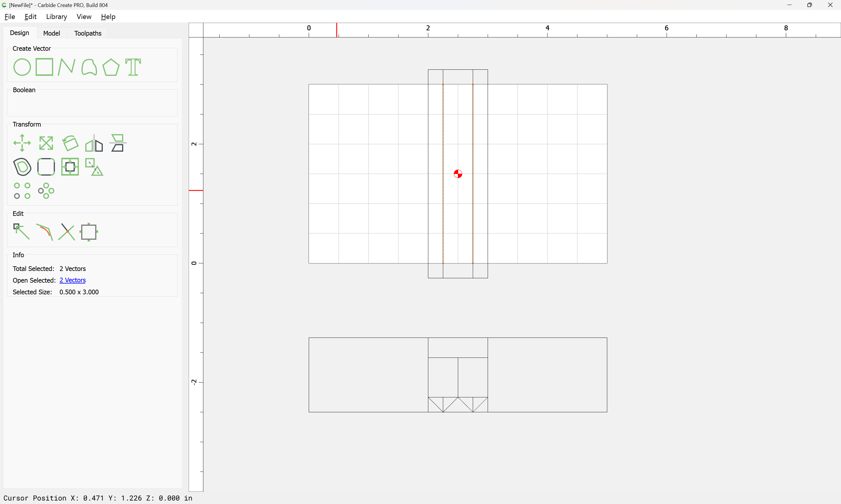Click the Mirror transform icon
This screenshot has height=504, width=841.
tap(94, 143)
